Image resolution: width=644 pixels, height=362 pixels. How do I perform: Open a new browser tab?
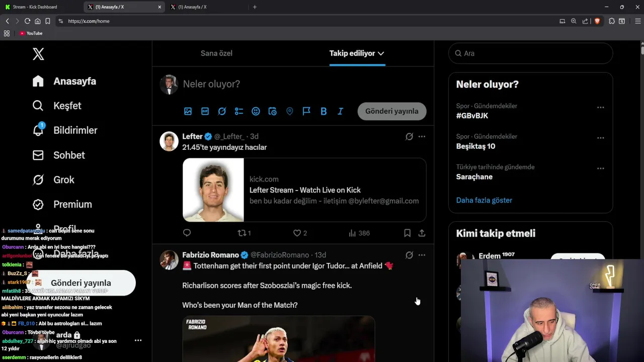(255, 7)
